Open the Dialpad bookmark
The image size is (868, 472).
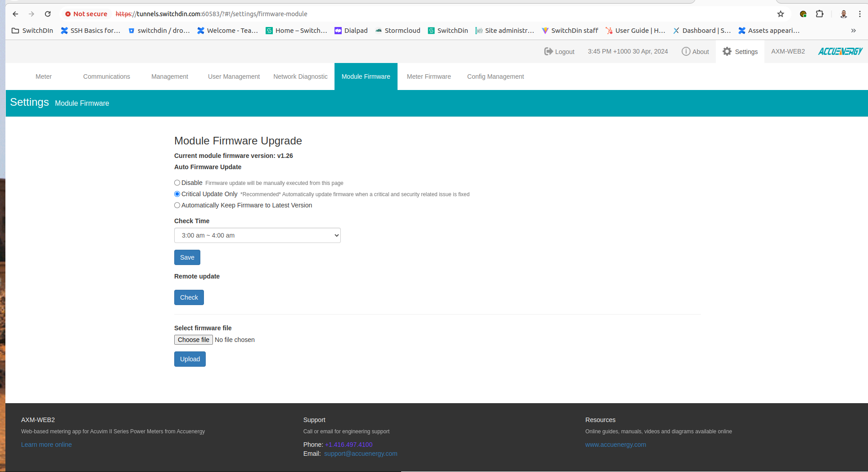coord(351,31)
